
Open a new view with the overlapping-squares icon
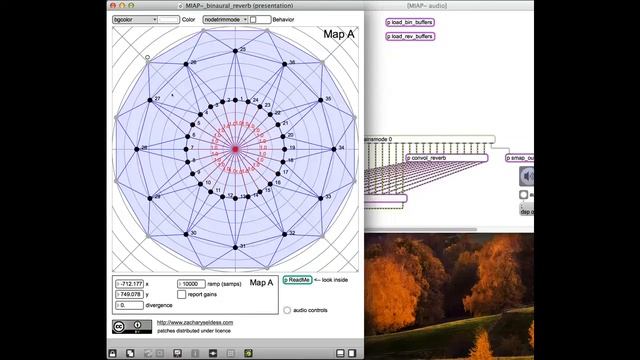[130, 353]
